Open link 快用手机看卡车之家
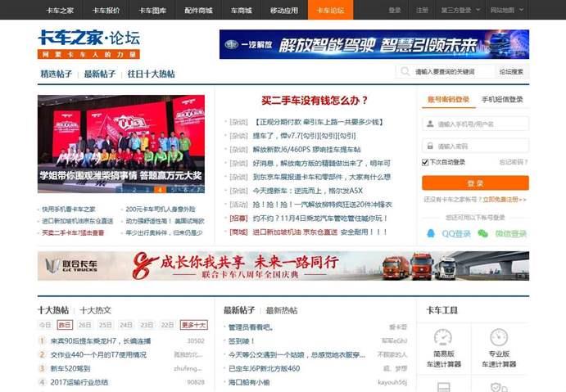The image size is (566, 392). [69, 209]
